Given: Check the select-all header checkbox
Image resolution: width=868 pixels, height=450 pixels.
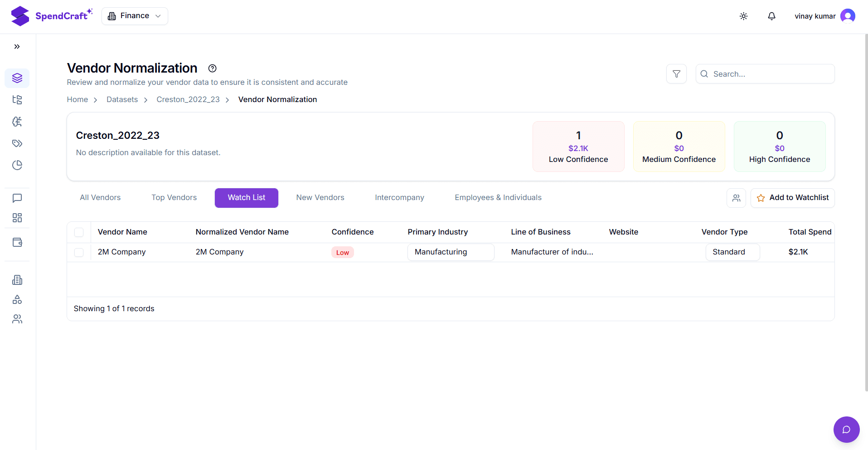Looking at the screenshot, I should point(79,232).
